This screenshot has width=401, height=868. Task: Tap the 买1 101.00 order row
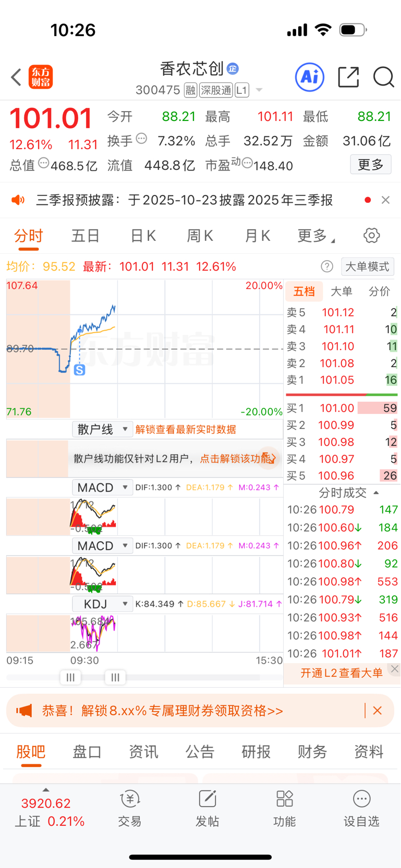click(342, 408)
